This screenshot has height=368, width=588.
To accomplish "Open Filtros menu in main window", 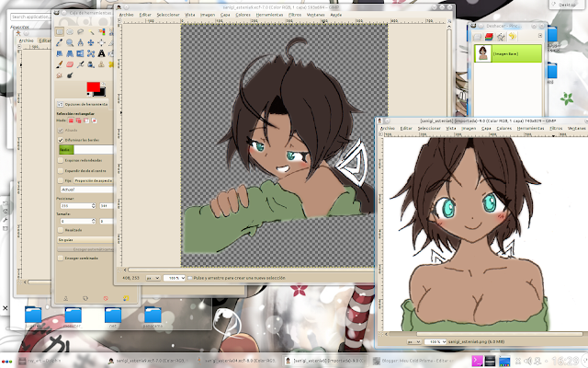I will (x=295, y=15).
